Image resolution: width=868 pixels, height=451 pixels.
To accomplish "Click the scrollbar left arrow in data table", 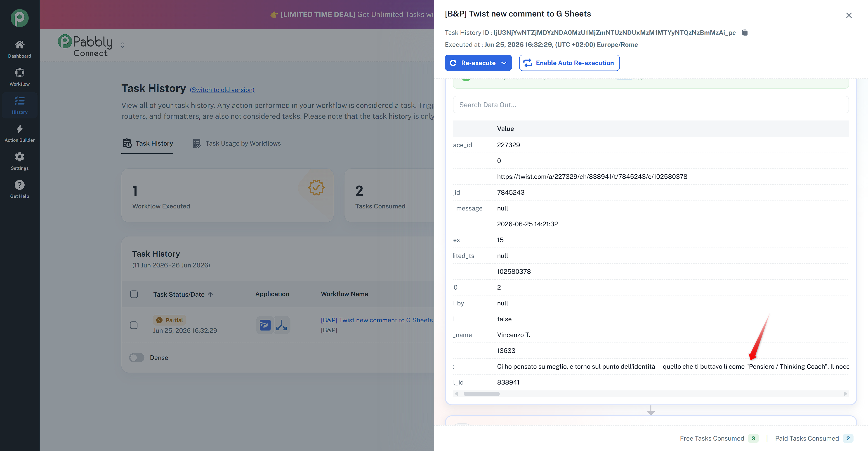I will point(457,394).
